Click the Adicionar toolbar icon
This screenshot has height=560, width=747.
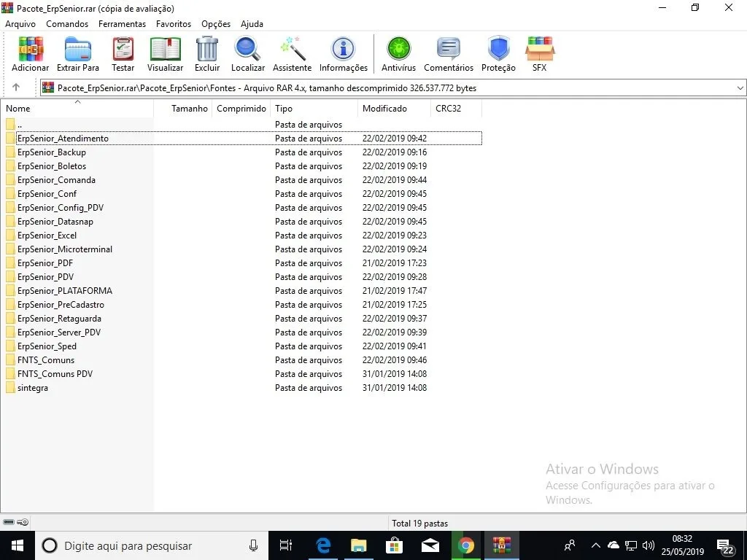31,54
